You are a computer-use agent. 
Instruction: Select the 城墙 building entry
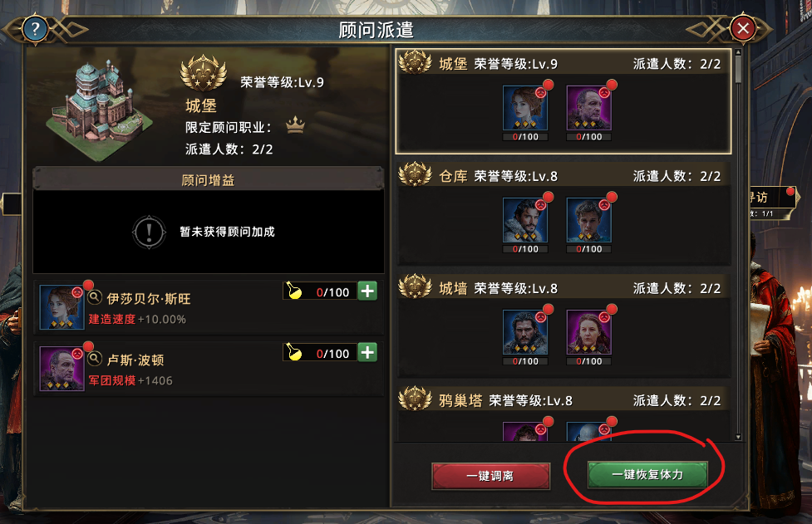pos(563,326)
